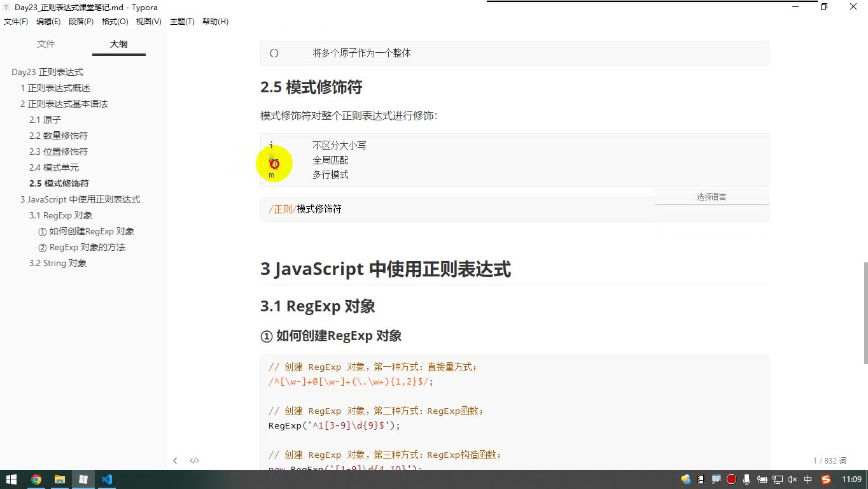The width and height of the screenshot is (868, 489).
Task: Click the battery power tray icon
Action: click(762, 479)
